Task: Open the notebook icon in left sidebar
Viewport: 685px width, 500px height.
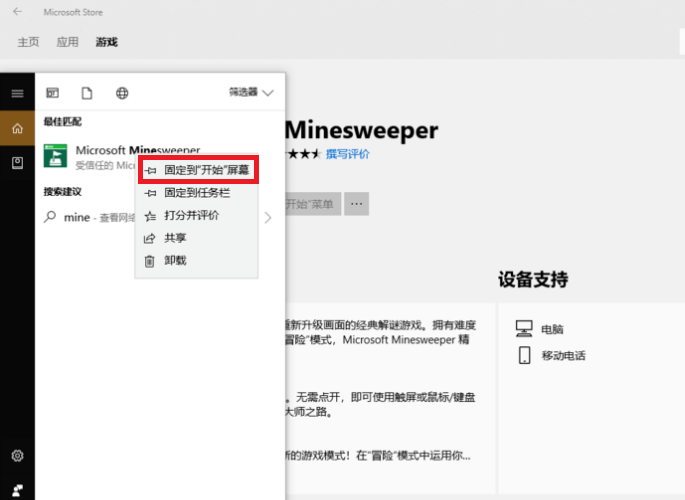Action: pos(17,162)
